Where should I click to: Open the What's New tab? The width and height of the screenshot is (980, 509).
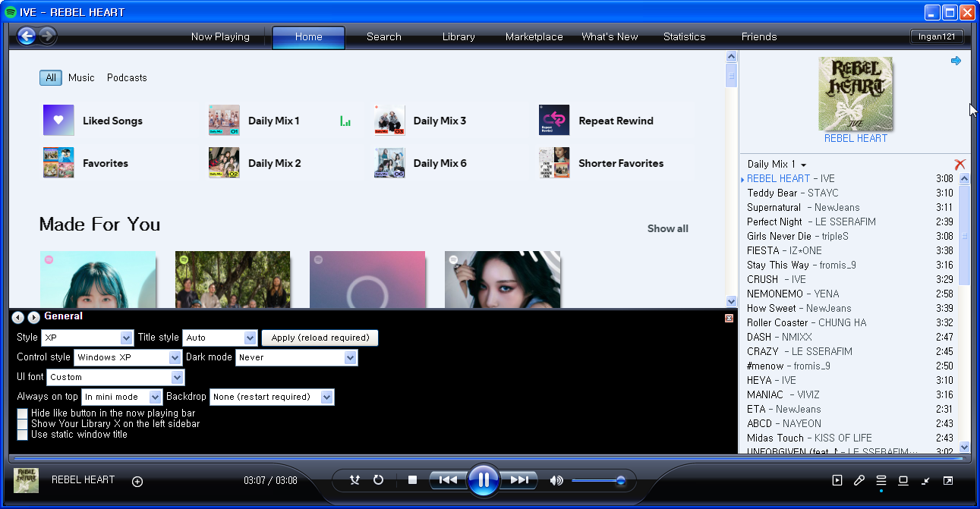(x=610, y=36)
